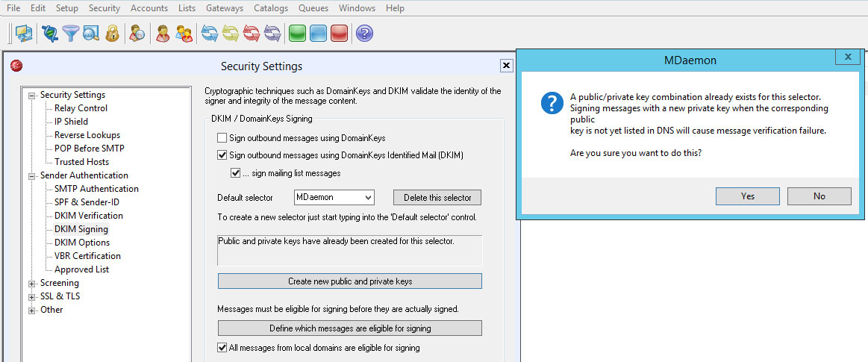Select DKIM Options tree item

tap(82, 243)
